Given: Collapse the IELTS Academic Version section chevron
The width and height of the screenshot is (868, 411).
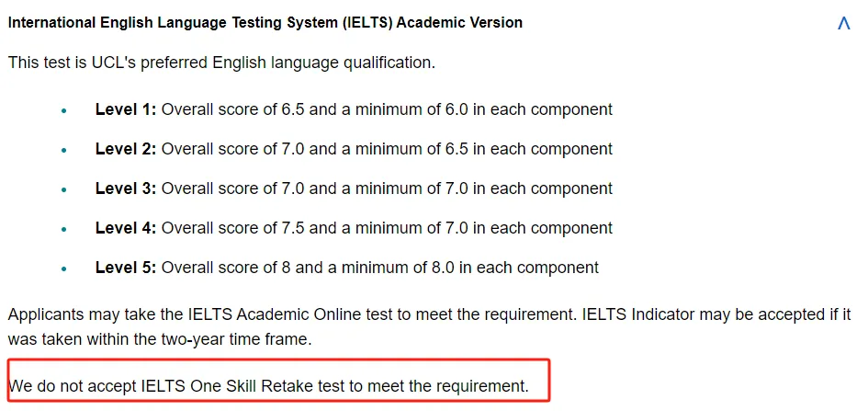Looking at the screenshot, I should pos(844,24).
